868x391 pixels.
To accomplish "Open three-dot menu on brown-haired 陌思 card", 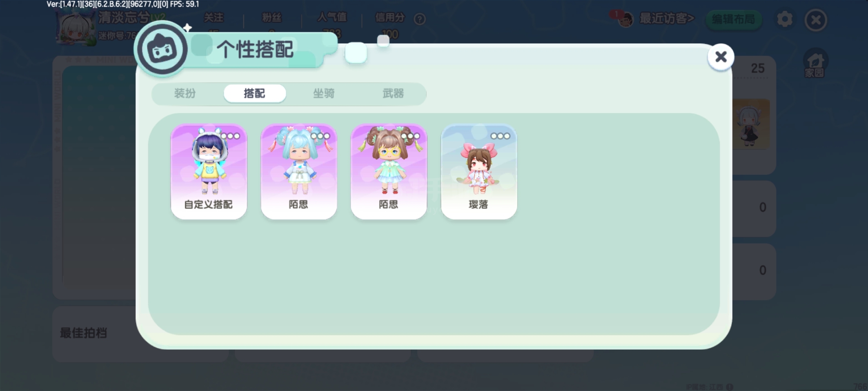I will [410, 136].
